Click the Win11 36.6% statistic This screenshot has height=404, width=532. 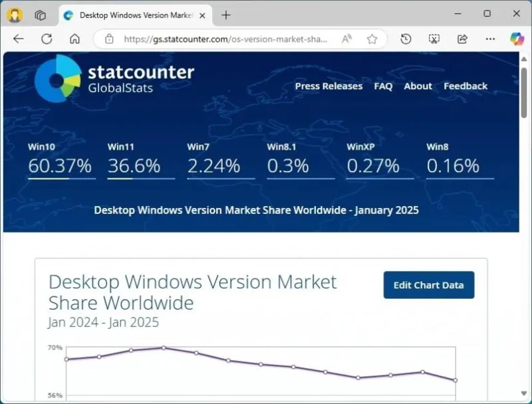tap(141, 161)
